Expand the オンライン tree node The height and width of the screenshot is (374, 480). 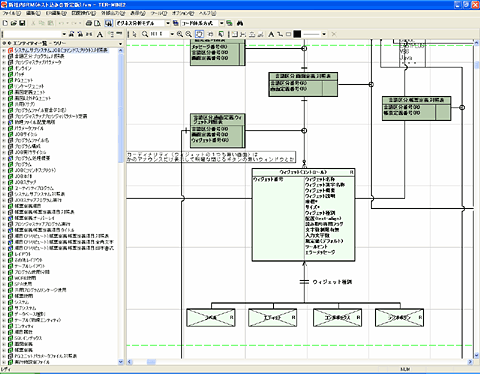tap(4, 68)
